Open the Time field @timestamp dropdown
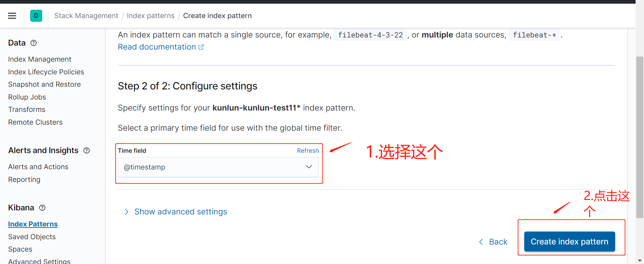644x264 pixels. tap(218, 167)
